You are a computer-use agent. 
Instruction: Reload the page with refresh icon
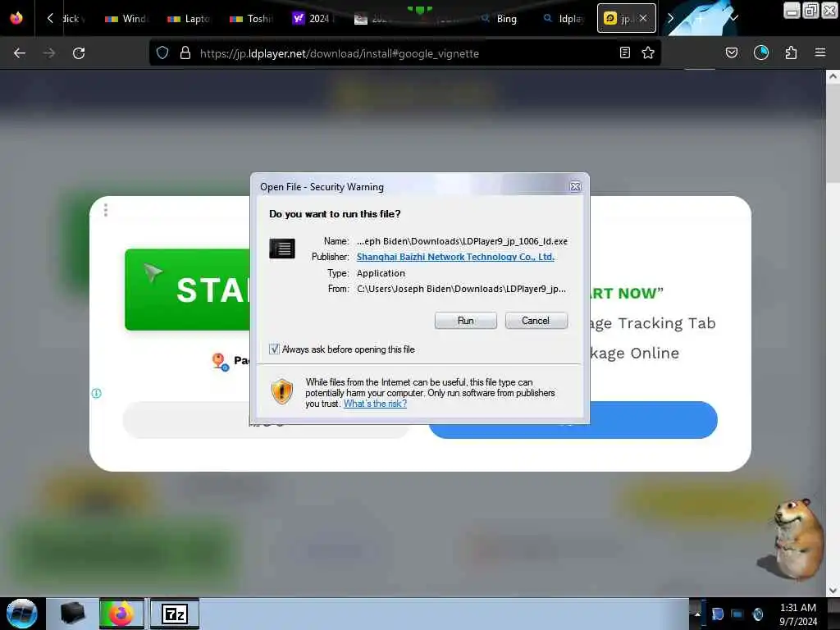[79, 53]
